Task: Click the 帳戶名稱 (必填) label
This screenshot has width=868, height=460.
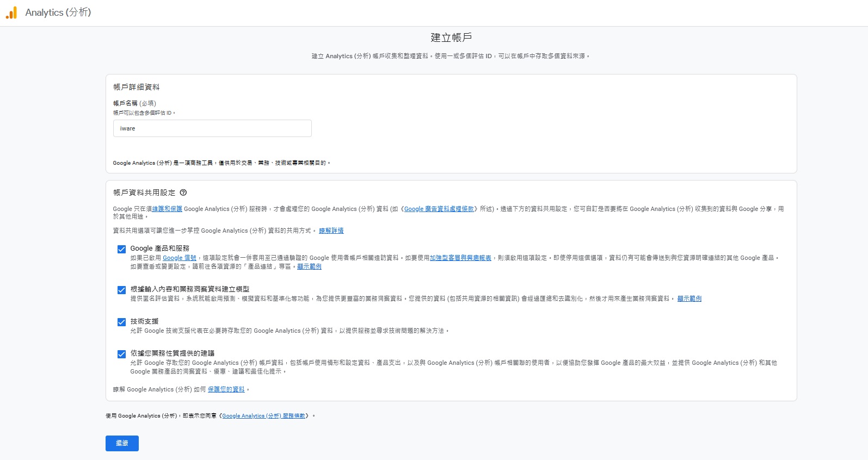Action: pyautogui.click(x=134, y=103)
